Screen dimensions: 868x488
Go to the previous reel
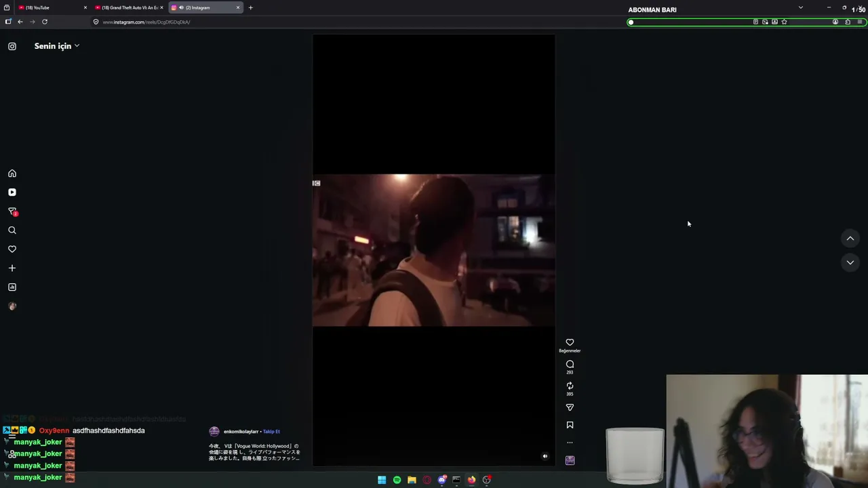[x=850, y=239]
